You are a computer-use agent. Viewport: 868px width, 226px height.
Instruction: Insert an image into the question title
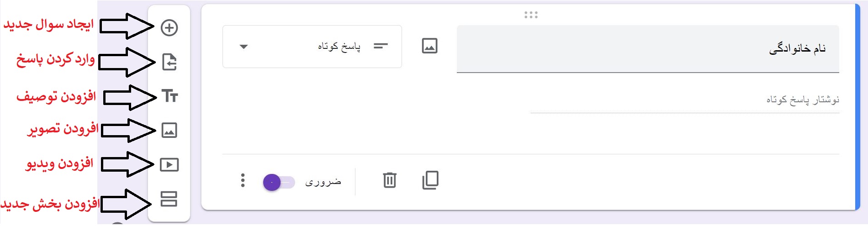tap(429, 46)
